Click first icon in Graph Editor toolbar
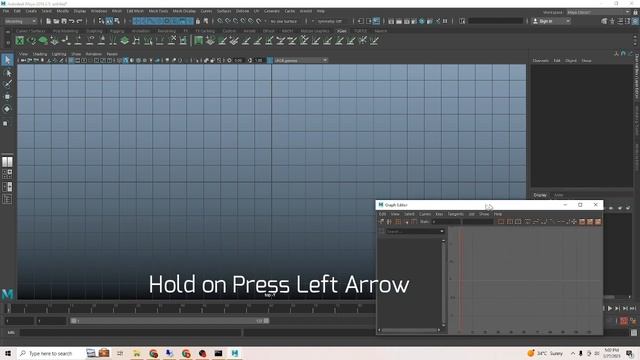Image resolution: width=640 pixels, height=360 pixels. pyautogui.click(x=382, y=222)
